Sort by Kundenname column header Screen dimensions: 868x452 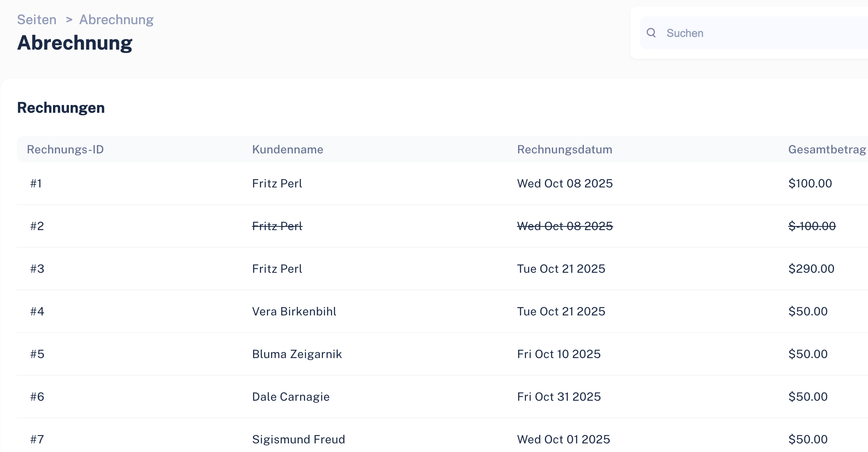click(288, 149)
